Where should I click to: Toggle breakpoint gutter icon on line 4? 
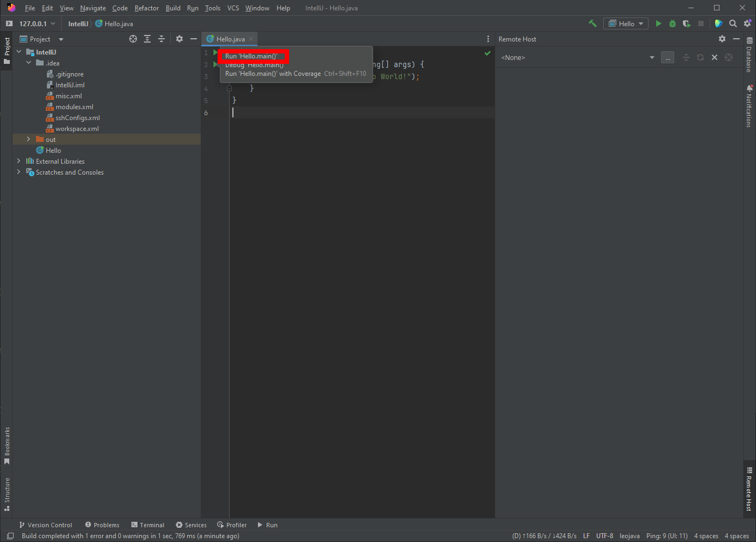218,88
